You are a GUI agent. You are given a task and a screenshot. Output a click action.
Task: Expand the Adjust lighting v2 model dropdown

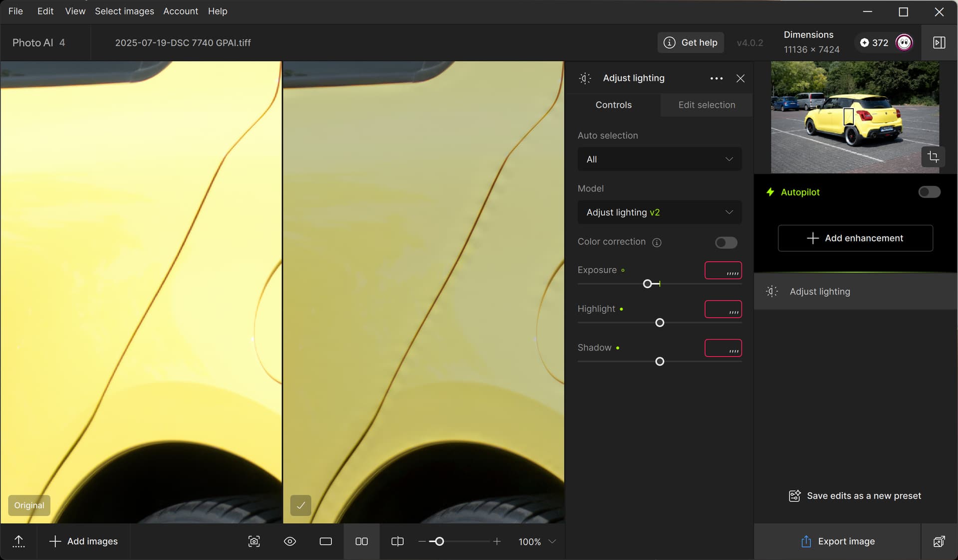coord(660,212)
